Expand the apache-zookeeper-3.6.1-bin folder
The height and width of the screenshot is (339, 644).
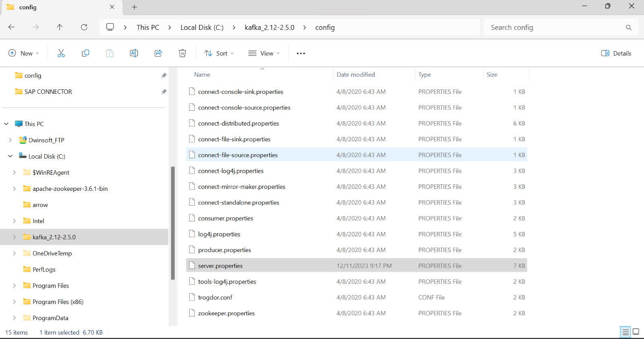point(14,189)
